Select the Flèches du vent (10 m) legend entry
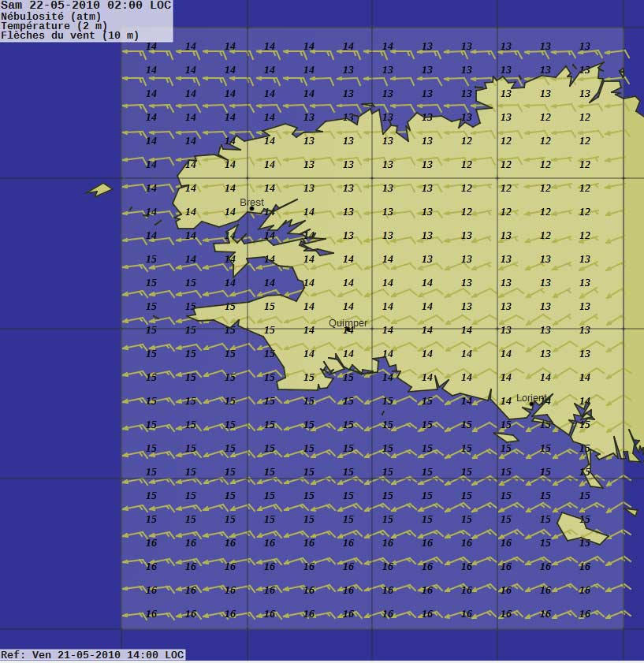Screen dimensions: 644x663 69,35
